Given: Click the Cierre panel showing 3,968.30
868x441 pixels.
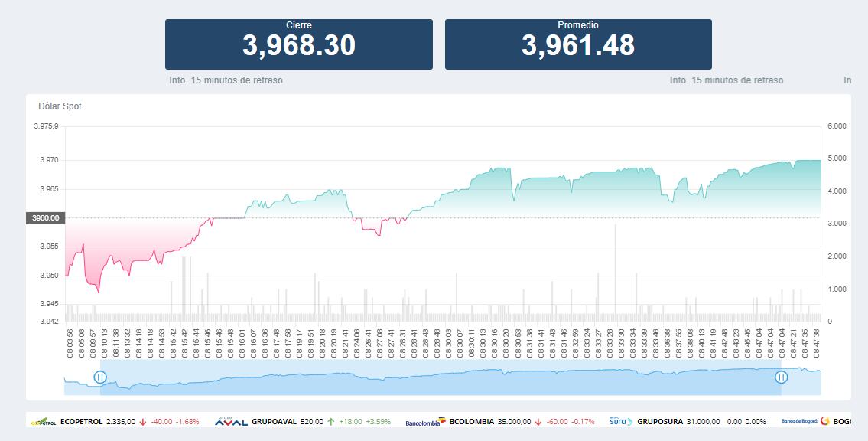Looking at the screenshot, I should tap(300, 44).
